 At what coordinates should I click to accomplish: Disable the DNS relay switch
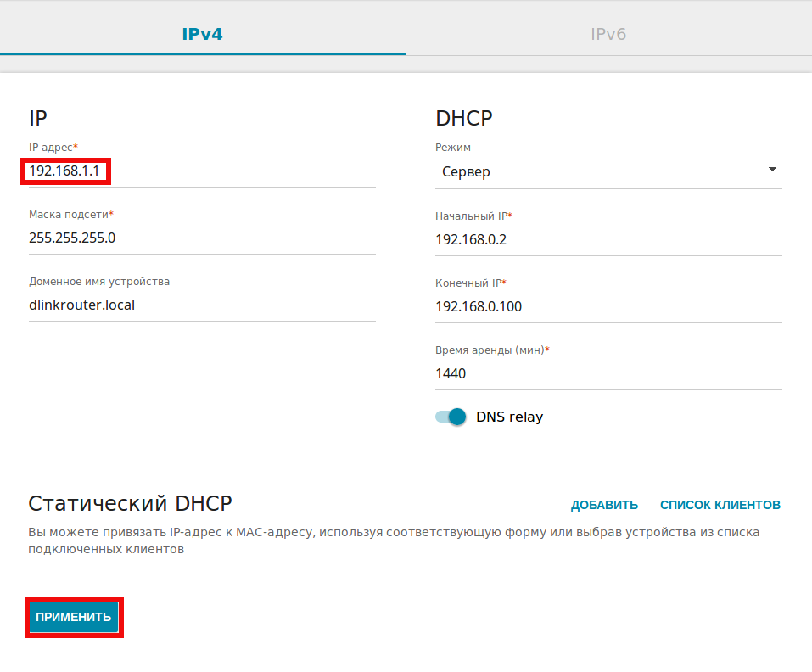pyautogui.click(x=451, y=417)
